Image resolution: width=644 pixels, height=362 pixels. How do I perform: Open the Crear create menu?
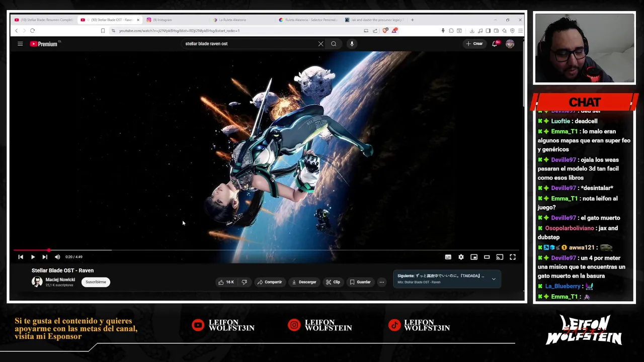pos(474,44)
